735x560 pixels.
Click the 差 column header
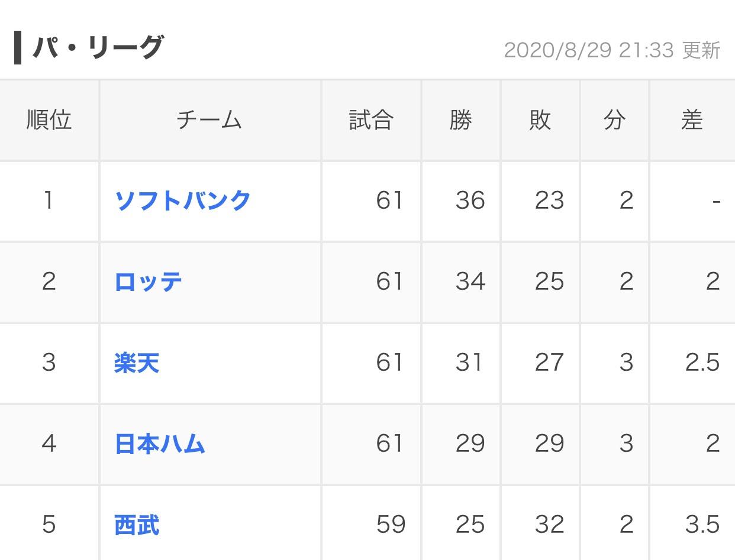click(x=691, y=120)
